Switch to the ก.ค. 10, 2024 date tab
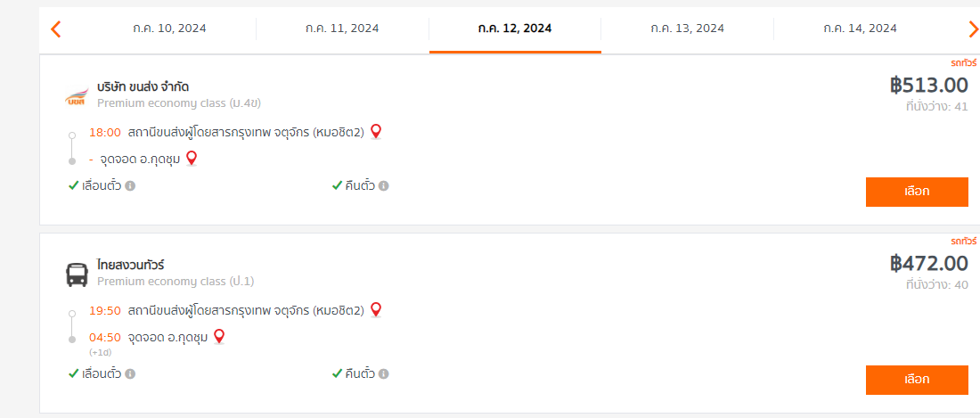Screen dimensions: 980x418 pyautogui.click(x=169, y=29)
